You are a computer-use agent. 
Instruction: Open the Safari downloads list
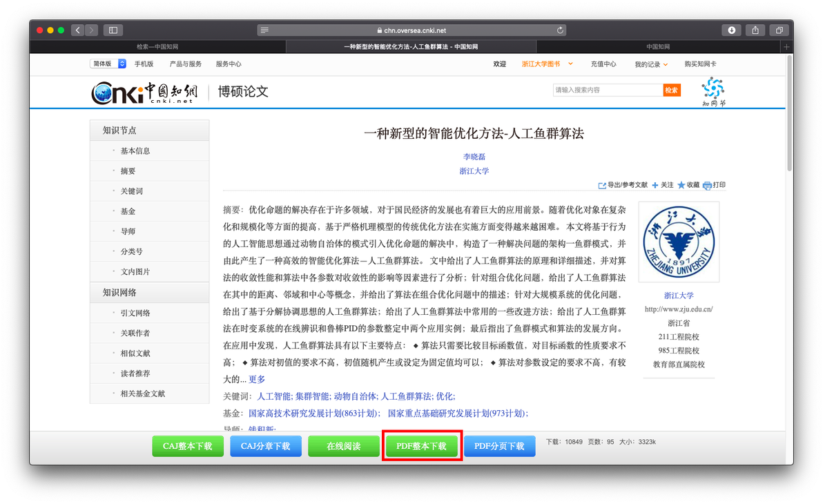tap(731, 30)
